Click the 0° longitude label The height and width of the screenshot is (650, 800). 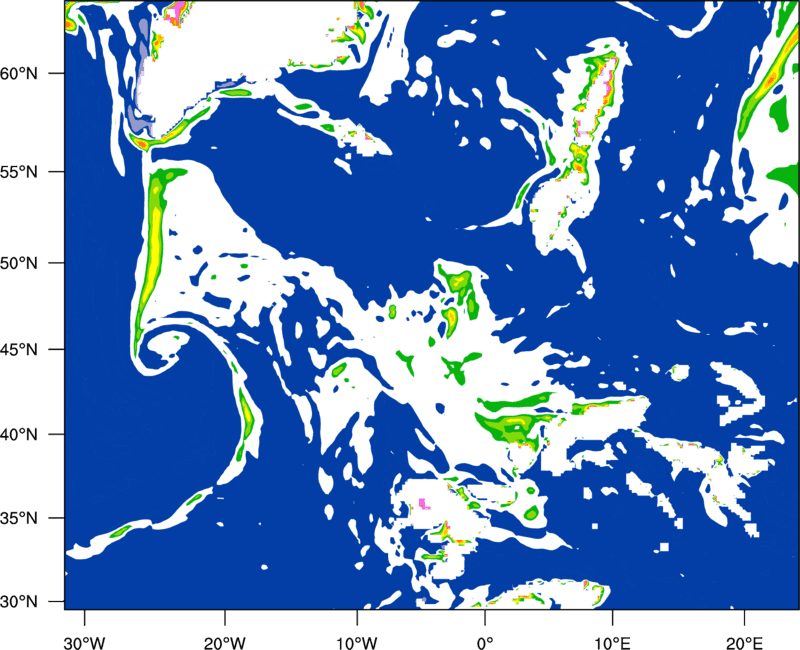(485, 643)
